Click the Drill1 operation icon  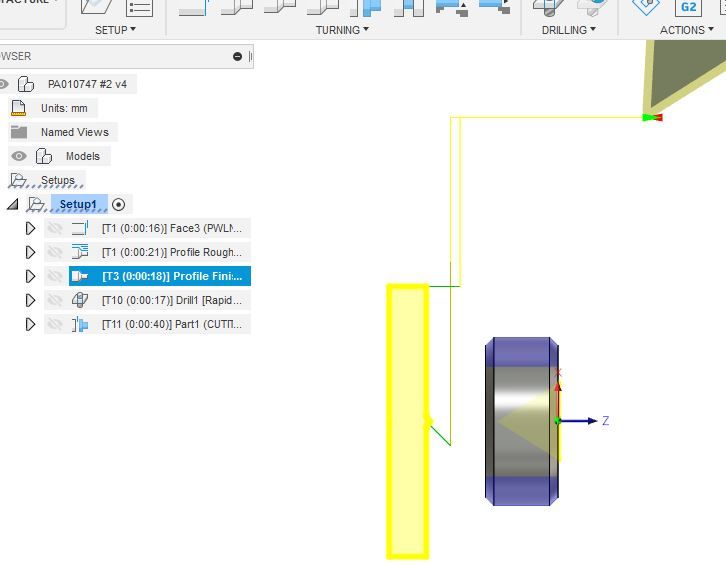click(80, 300)
